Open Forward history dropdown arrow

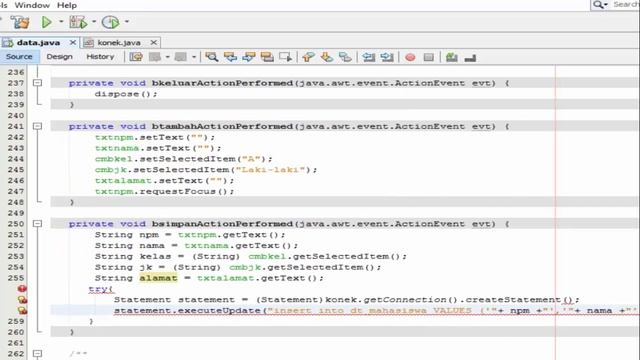(194, 57)
